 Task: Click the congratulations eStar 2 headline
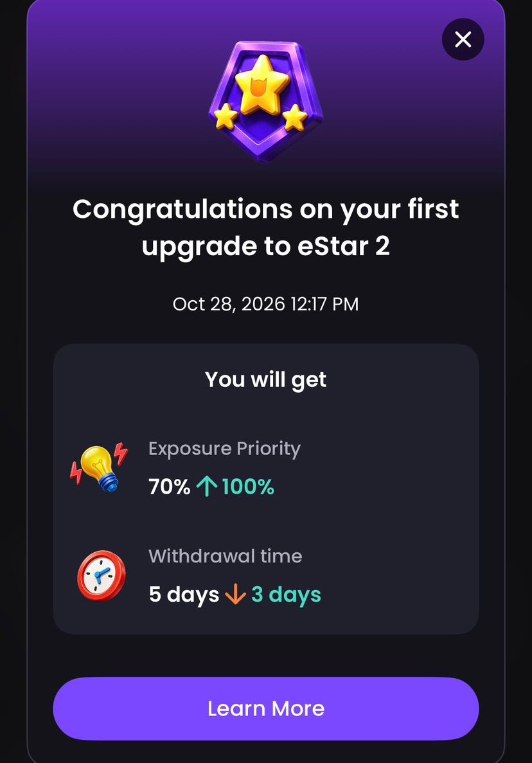point(265,228)
